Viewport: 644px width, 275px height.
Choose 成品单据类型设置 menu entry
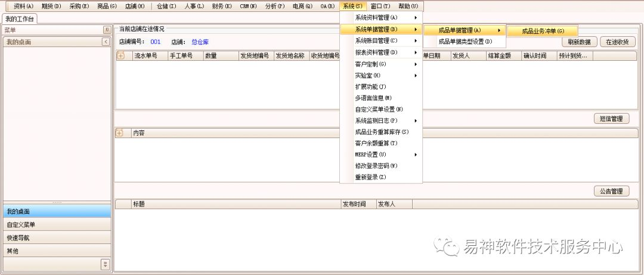[465, 42]
